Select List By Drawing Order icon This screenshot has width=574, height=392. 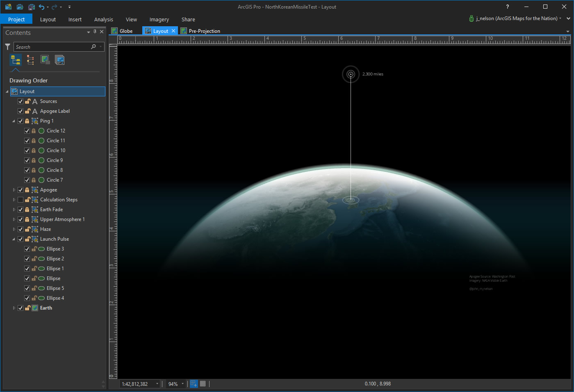click(16, 60)
